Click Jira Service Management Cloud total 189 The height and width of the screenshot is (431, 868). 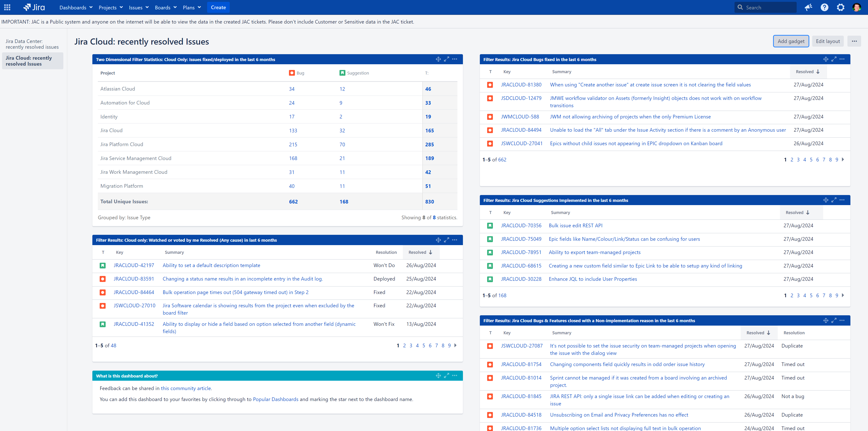pyautogui.click(x=429, y=158)
